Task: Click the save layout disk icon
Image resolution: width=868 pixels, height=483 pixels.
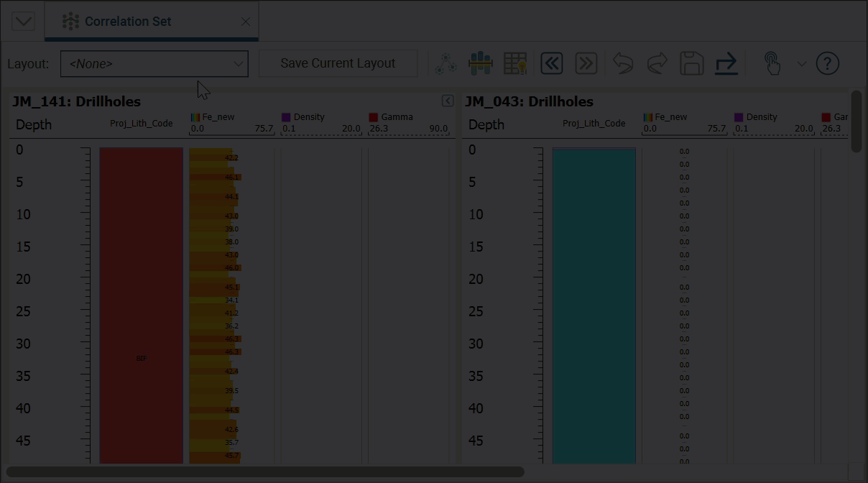Action: 691,63
